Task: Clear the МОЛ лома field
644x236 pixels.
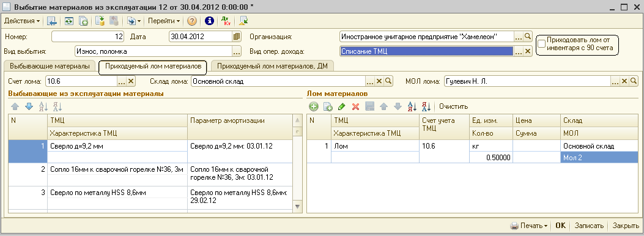Action: tap(624, 81)
